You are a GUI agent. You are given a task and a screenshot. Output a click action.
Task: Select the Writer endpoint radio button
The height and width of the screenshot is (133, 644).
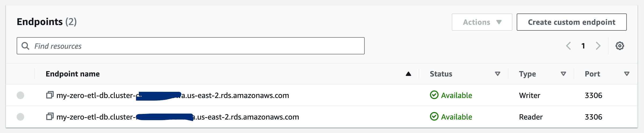(20, 95)
